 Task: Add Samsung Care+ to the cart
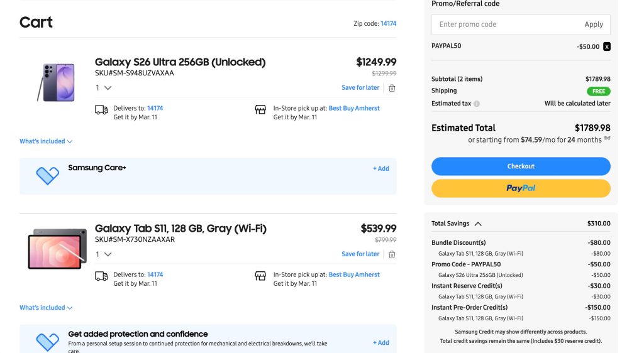pyautogui.click(x=381, y=168)
